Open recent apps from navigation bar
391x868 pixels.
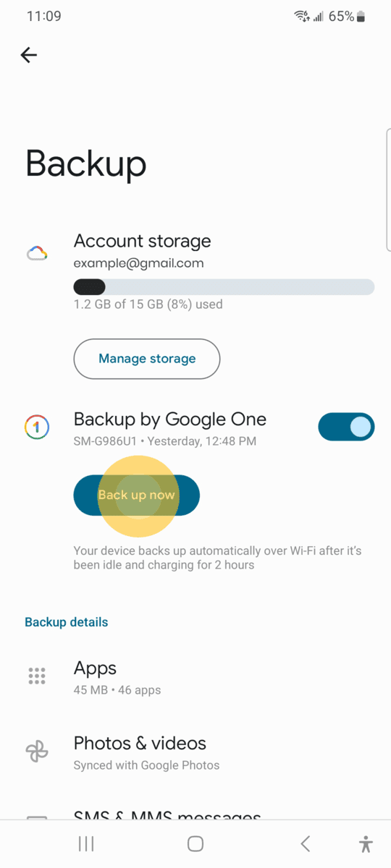tap(86, 843)
